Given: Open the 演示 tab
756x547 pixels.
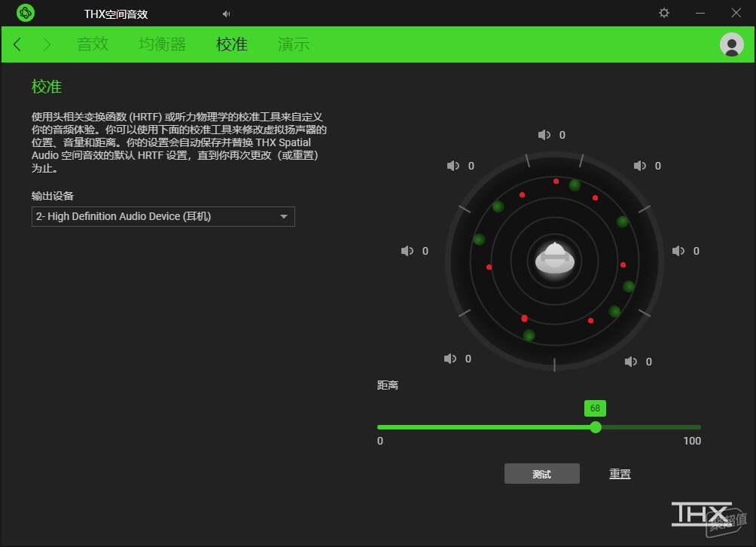Looking at the screenshot, I should click(x=294, y=44).
